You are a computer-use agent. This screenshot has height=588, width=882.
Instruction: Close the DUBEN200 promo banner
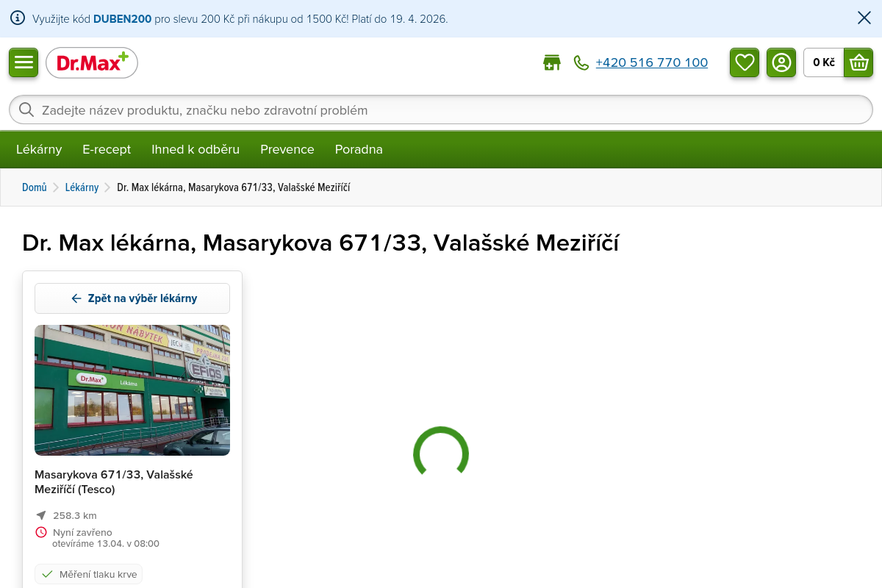(864, 18)
